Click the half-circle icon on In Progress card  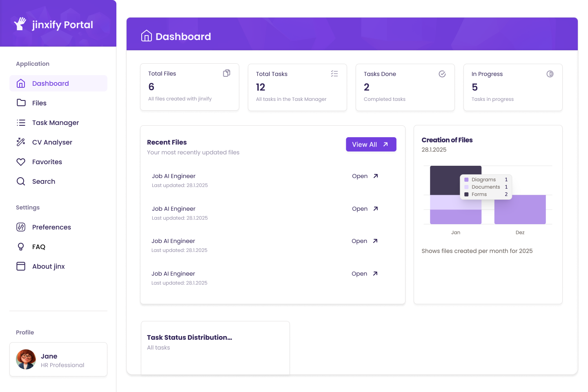(550, 74)
